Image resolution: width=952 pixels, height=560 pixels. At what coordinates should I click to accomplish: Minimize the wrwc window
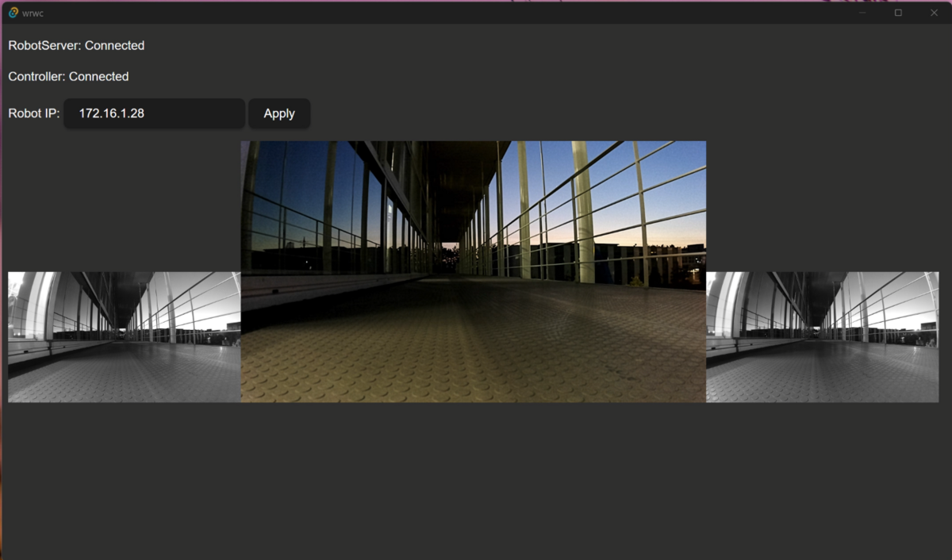tap(862, 13)
